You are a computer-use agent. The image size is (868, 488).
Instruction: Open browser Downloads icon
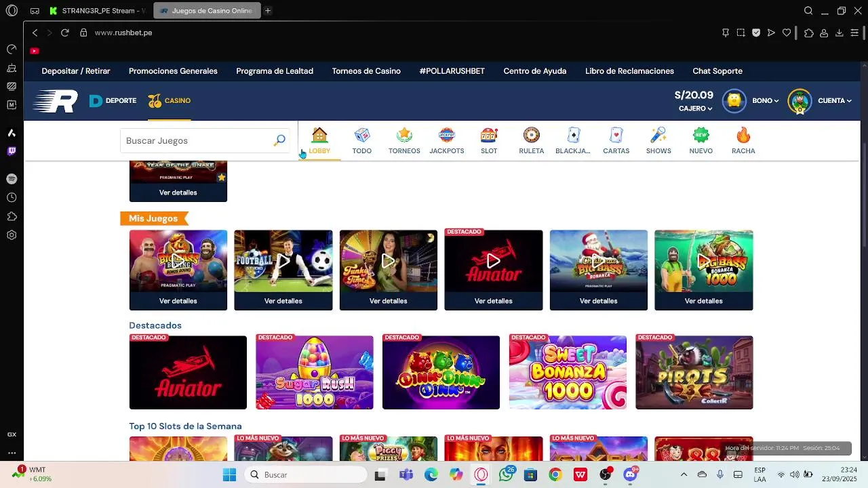pos(839,33)
